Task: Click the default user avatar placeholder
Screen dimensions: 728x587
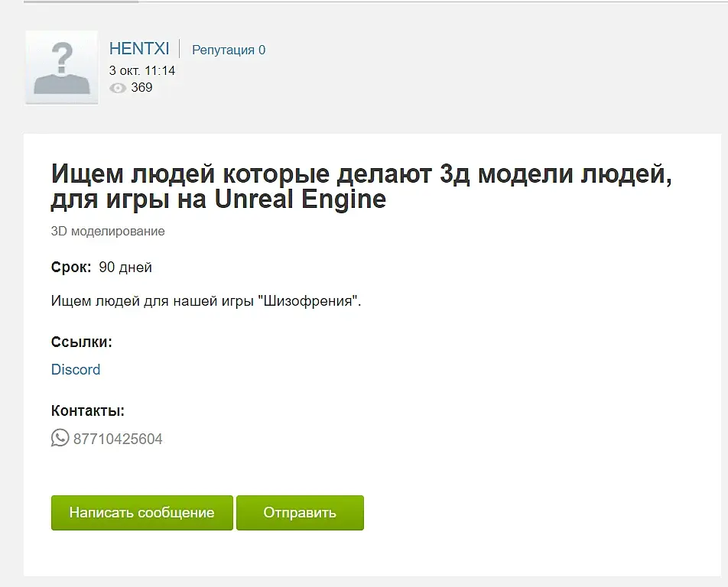Action: tap(62, 68)
